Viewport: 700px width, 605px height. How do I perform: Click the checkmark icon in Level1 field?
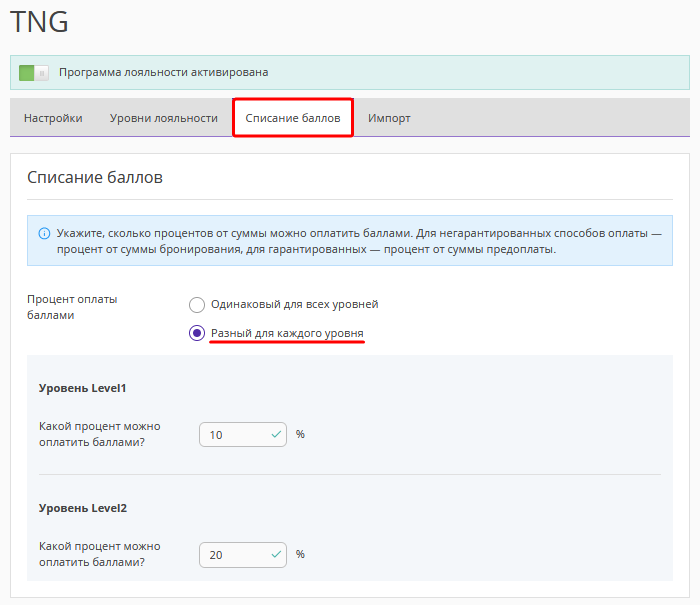pos(276,434)
